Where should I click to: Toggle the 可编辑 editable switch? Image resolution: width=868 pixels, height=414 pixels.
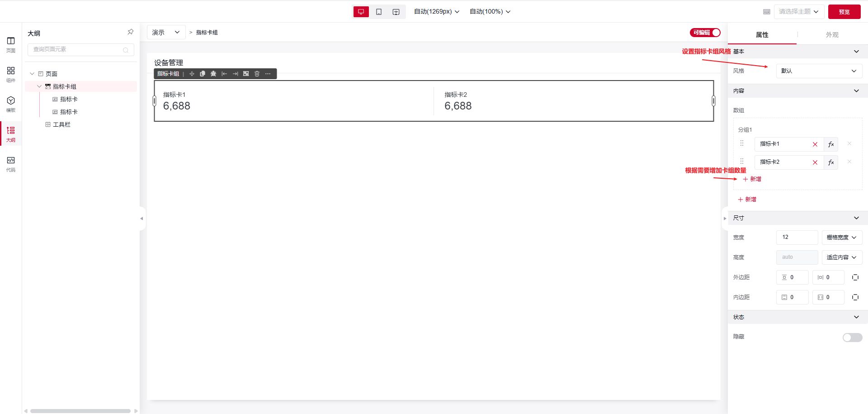pyautogui.click(x=705, y=33)
